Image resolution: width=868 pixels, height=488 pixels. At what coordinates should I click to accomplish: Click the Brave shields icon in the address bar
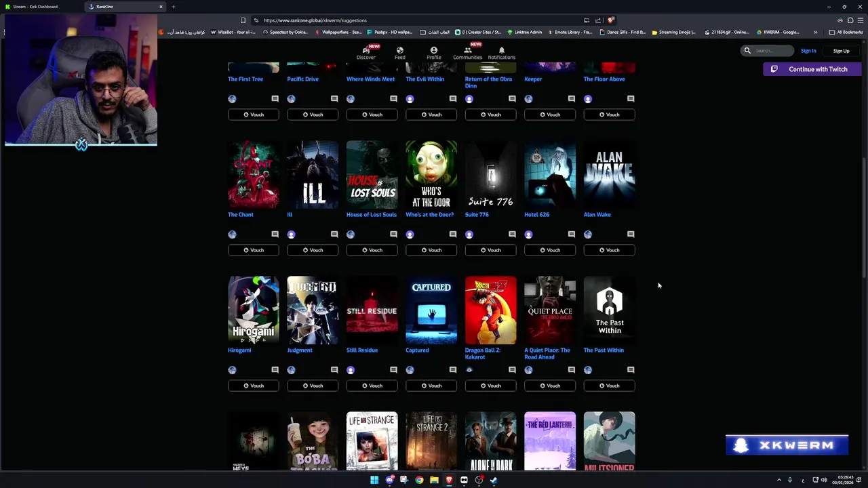pyautogui.click(x=610, y=20)
